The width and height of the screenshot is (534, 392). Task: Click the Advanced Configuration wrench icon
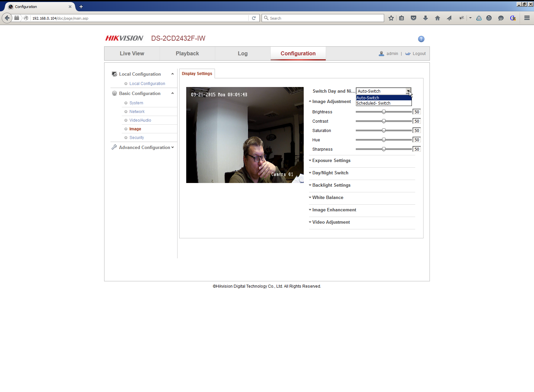coord(114,147)
